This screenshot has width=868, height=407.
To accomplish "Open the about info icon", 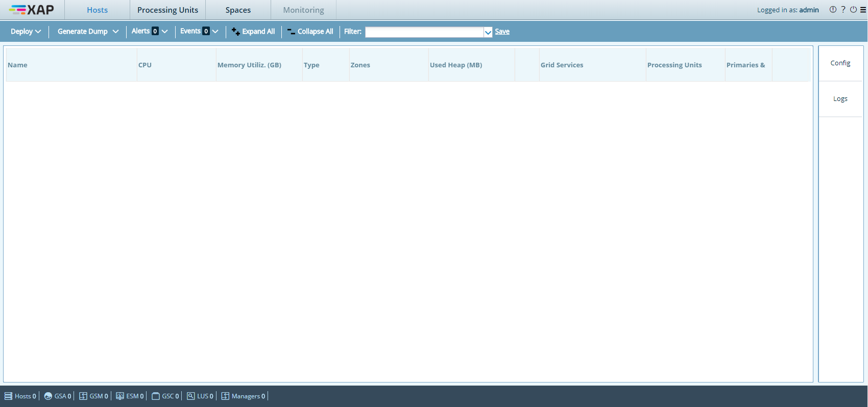I will (833, 10).
